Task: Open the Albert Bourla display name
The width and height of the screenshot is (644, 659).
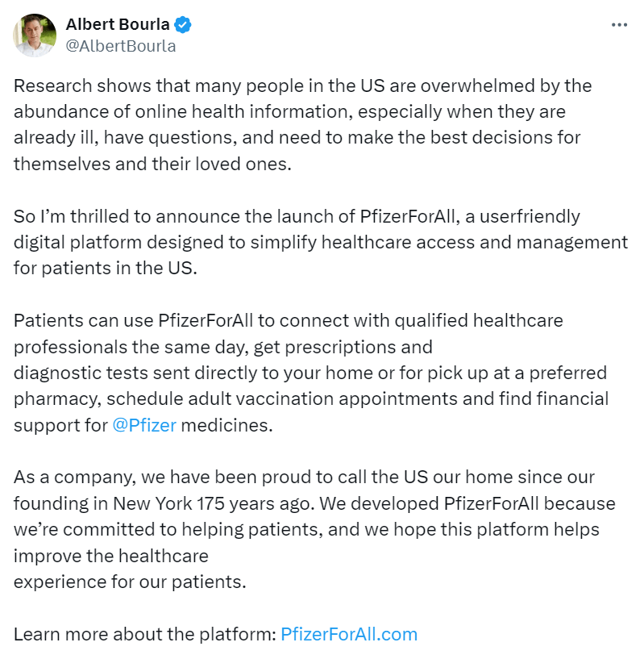Action: 118,25
